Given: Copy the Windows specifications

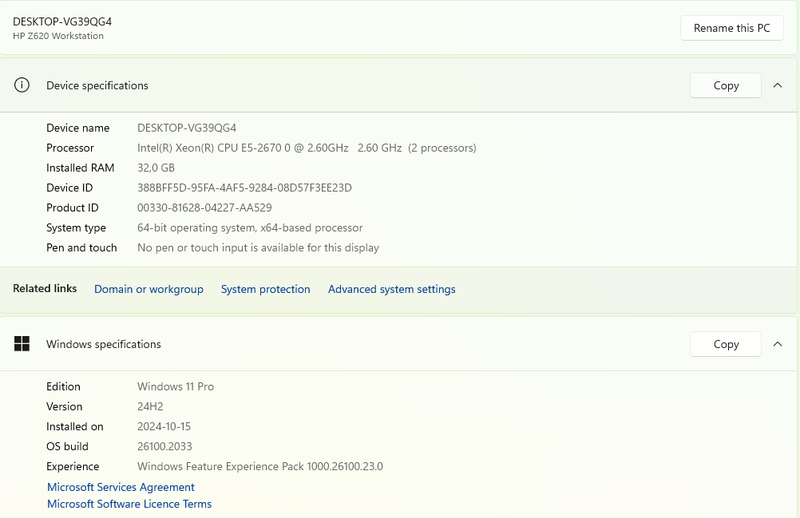Looking at the screenshot, I should coord(726,344).
